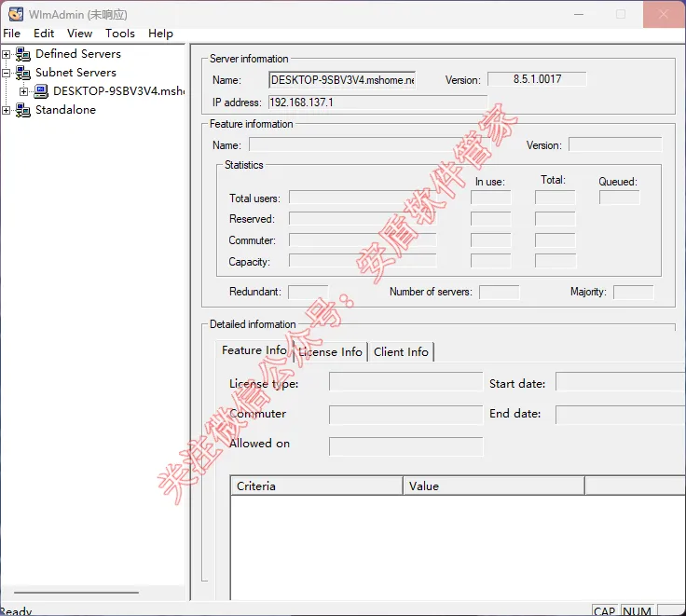The width and height of the screenshot is (686, 616).
Task: Click the Redundant field
Action: point(308,292)
